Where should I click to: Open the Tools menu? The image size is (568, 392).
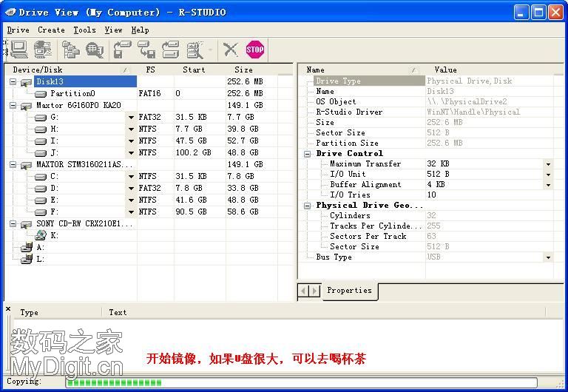coord(84,30)
